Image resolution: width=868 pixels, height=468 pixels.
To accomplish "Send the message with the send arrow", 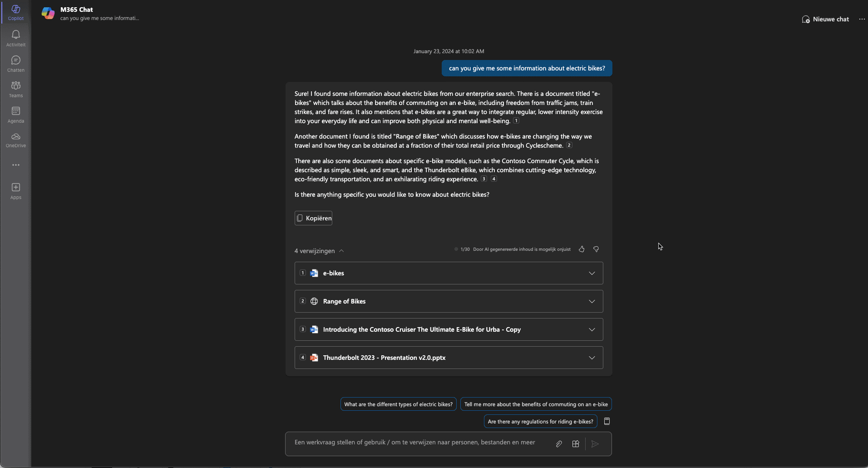I will [x=595, y=444].
